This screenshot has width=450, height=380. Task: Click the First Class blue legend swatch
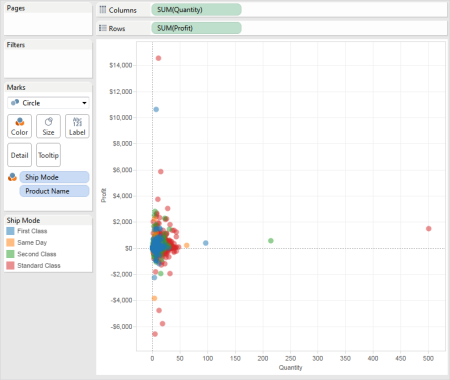point(10,231)
